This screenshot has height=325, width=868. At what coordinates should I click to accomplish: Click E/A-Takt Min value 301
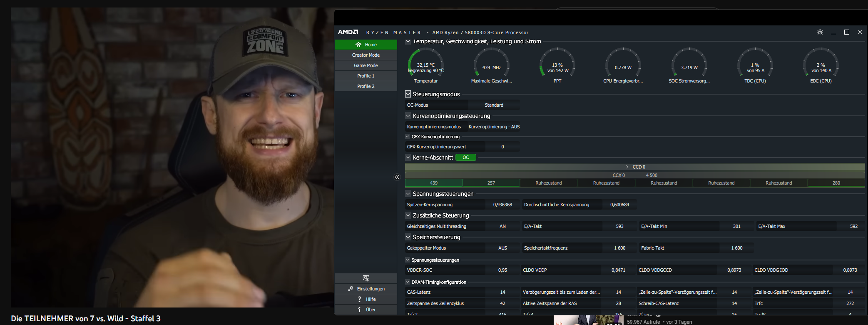click(x=736, y=226)
